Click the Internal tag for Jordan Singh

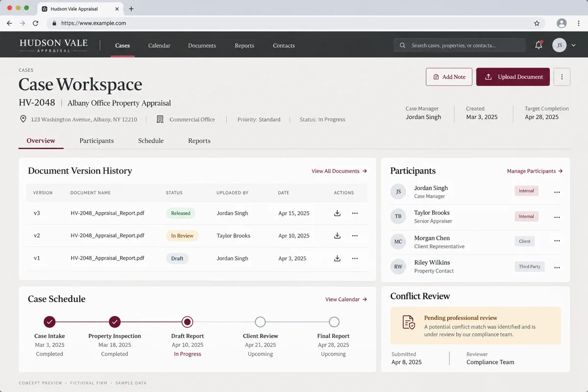point(526,191)
